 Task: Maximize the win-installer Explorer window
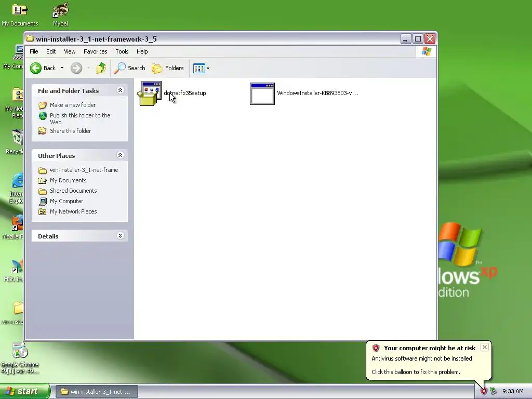pos(418,39)
